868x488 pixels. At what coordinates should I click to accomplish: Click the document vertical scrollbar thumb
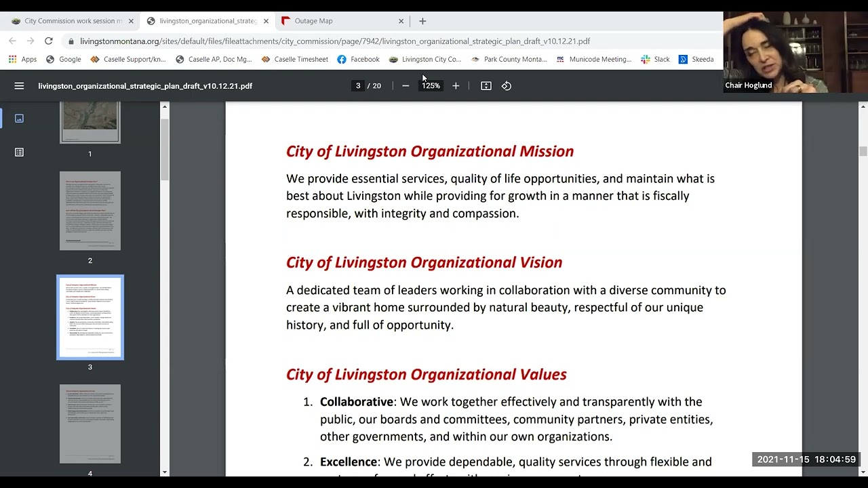863,151
